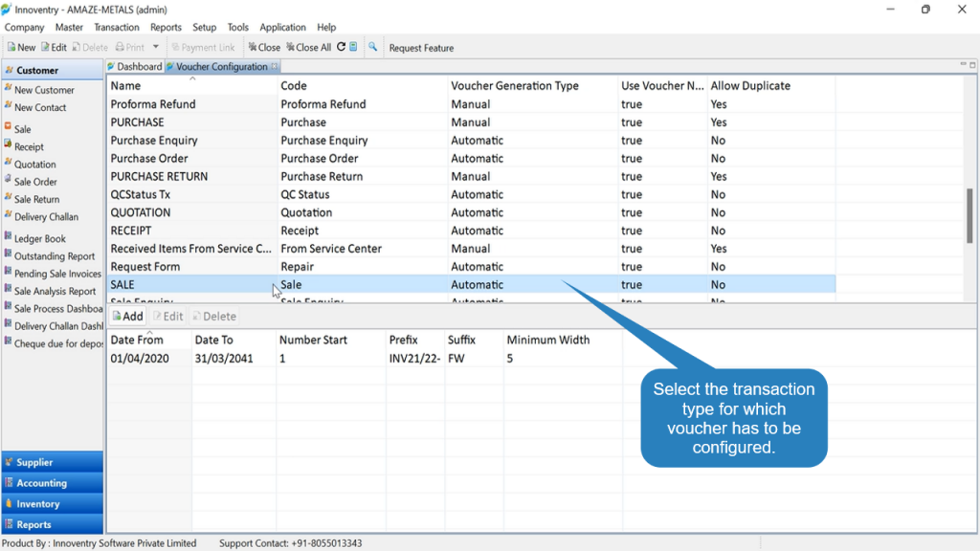Click the voucher list vertical scrollbar
The image size is (980, 551).
coord(969,215)
